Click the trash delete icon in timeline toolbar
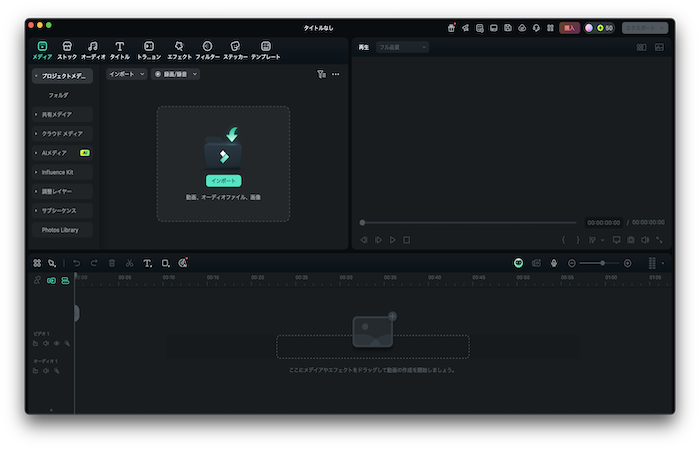The width and height of the screenshot is (700, 450). [x=112, y=263]
